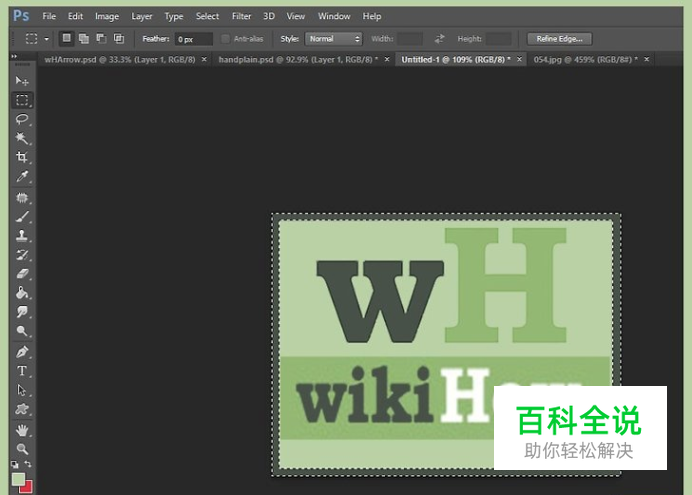Select the Zoom tool
The height and width of the screenshot is (495, 692).
point(22,449)
